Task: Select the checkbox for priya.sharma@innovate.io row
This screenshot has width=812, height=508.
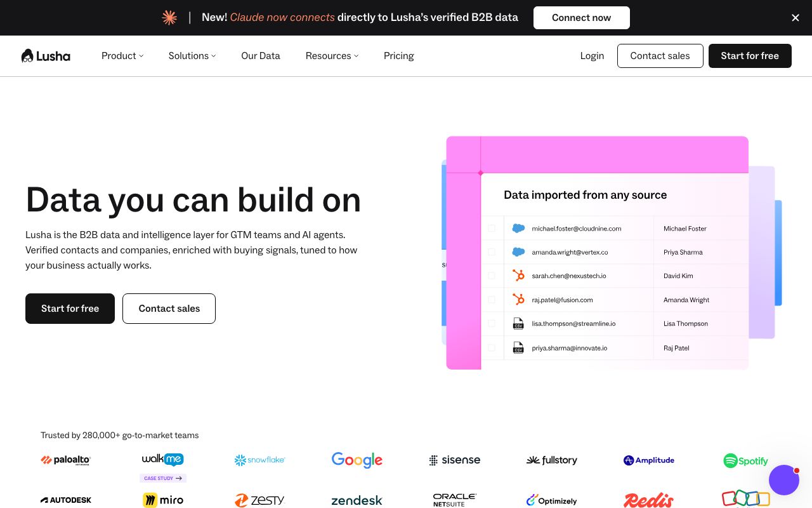Action: pos(492,348)
